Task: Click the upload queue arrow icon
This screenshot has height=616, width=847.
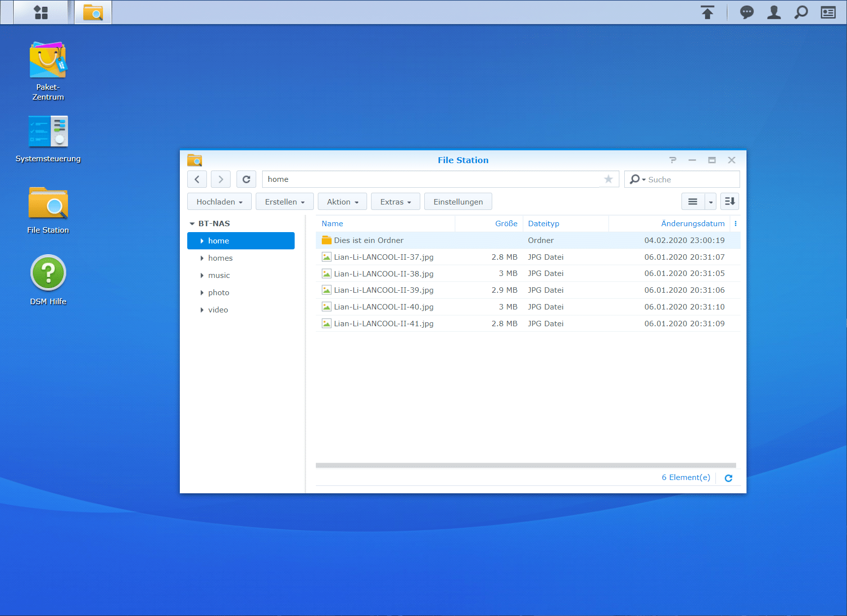Action: (707, 12)
